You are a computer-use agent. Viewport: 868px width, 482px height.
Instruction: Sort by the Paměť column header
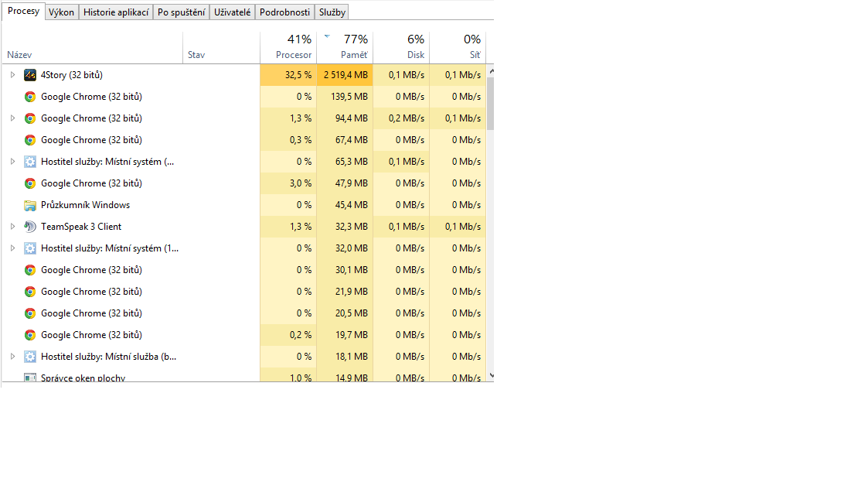click(354, 55)
